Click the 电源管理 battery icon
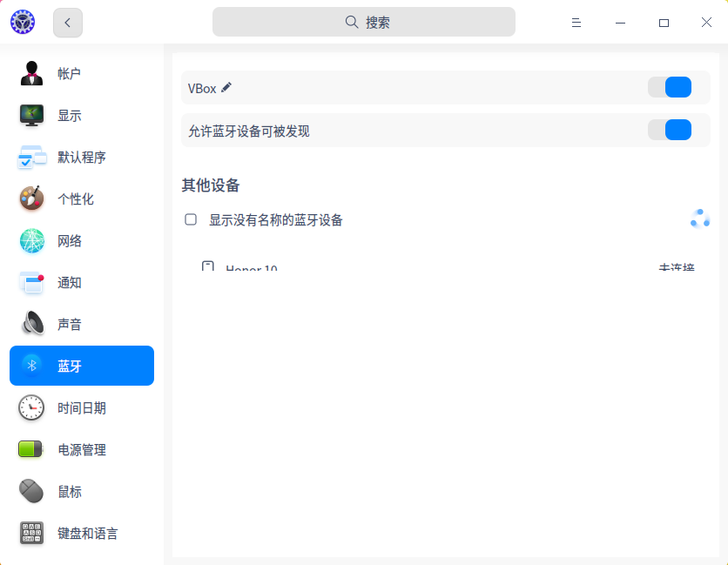 coord(31,449)
